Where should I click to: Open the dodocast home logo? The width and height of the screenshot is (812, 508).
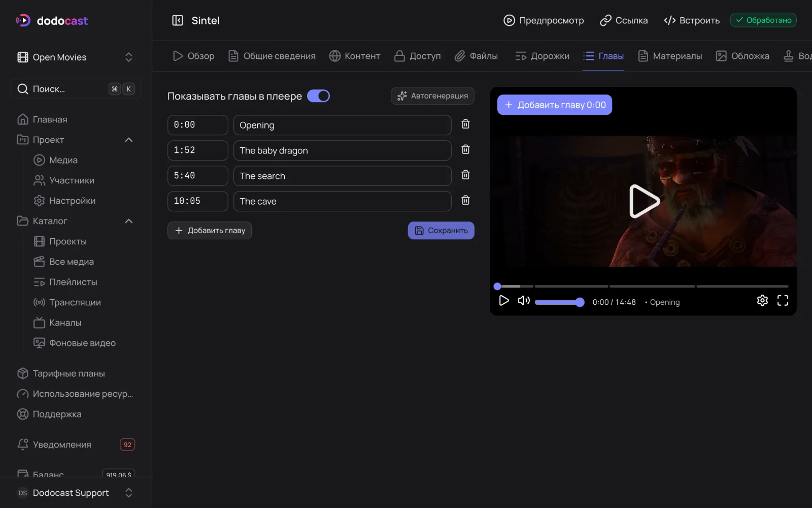tap(52, 20)
